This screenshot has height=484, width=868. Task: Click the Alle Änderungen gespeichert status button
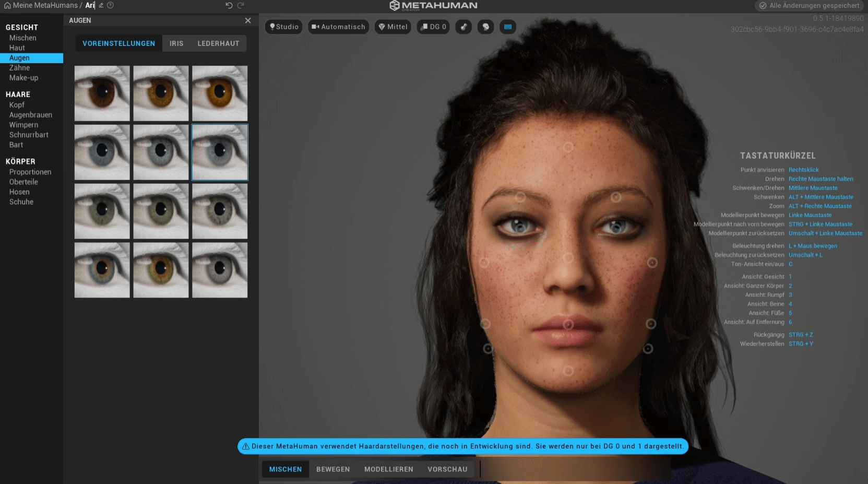[809, 6]
